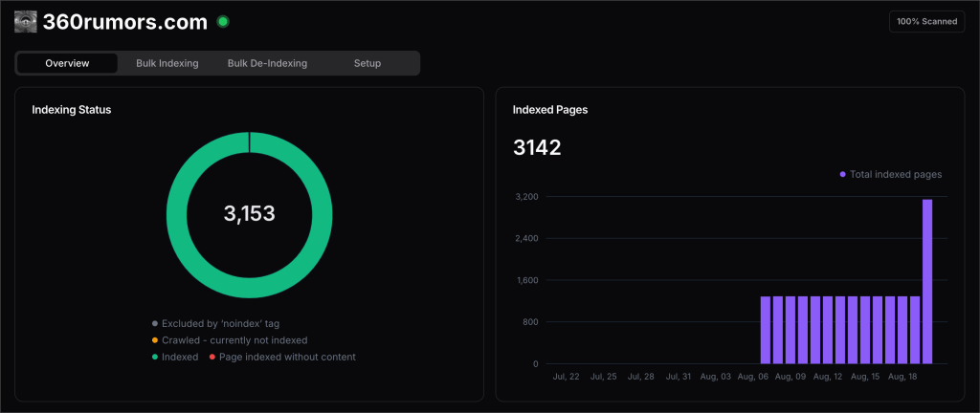Click the green site status indicator dot
Screen dimensions: 980x413
(222, 22)
